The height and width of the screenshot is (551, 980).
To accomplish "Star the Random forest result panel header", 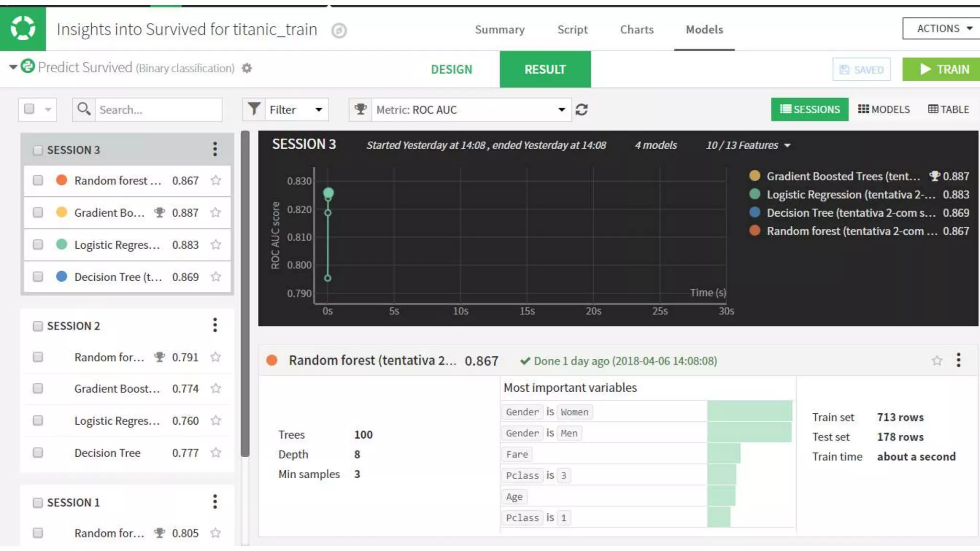I will click(x=936, y=361).
